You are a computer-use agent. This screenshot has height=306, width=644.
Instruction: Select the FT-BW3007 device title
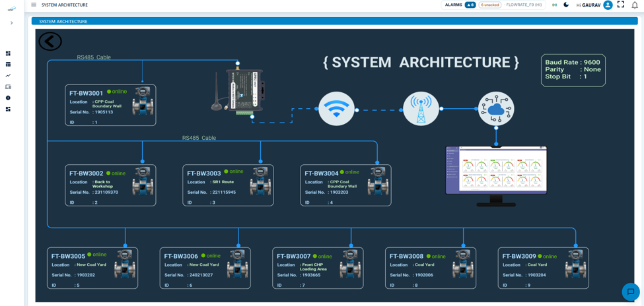[x=294, y=256]
